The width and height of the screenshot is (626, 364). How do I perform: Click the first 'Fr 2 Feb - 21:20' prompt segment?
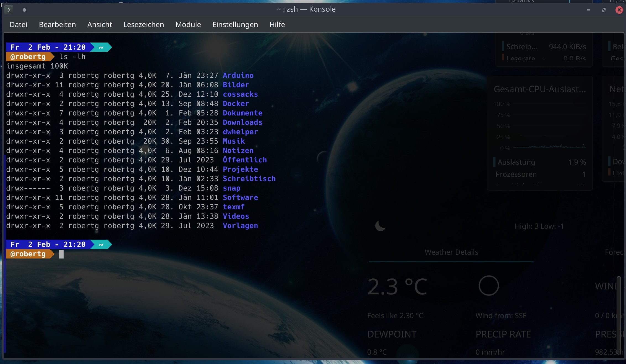click(x=48, y=47)
